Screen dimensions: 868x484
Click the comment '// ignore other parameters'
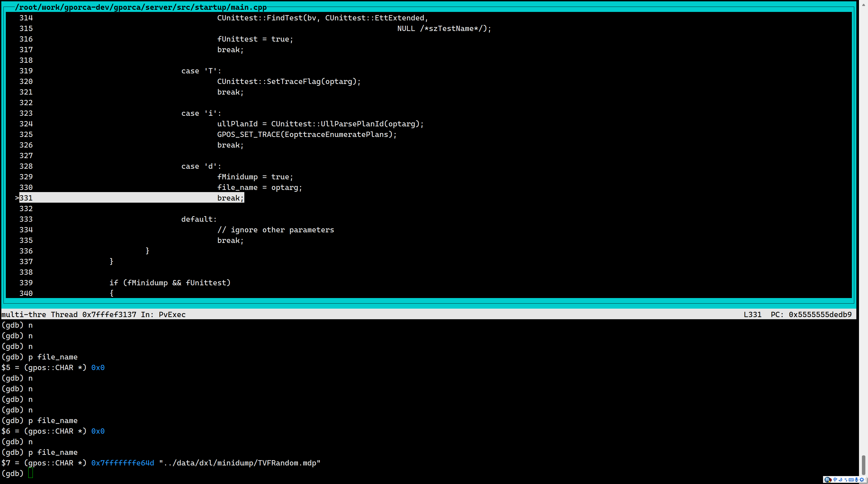(276, 230)
